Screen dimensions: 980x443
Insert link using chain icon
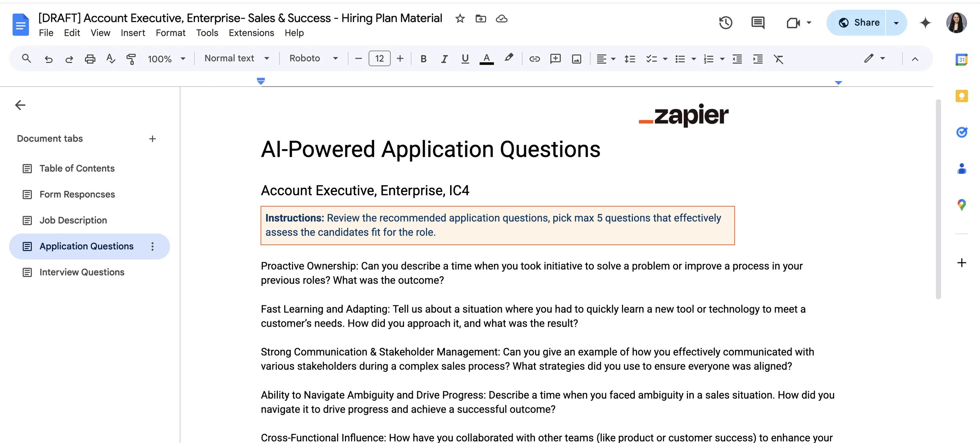(x=534, y=59)
